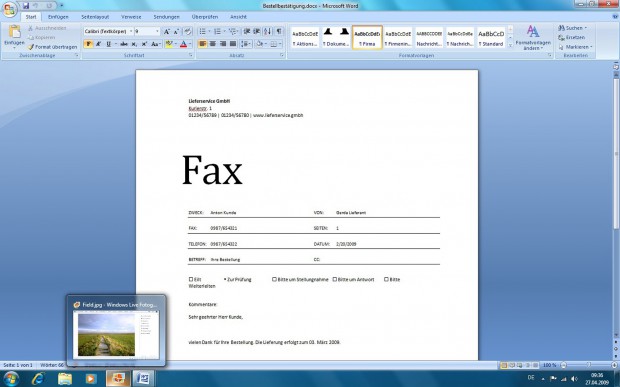The width and height of the screenshot is (620, 387).
Task: Switch to print layout view in status bar
Action: (x=504, y=365)
